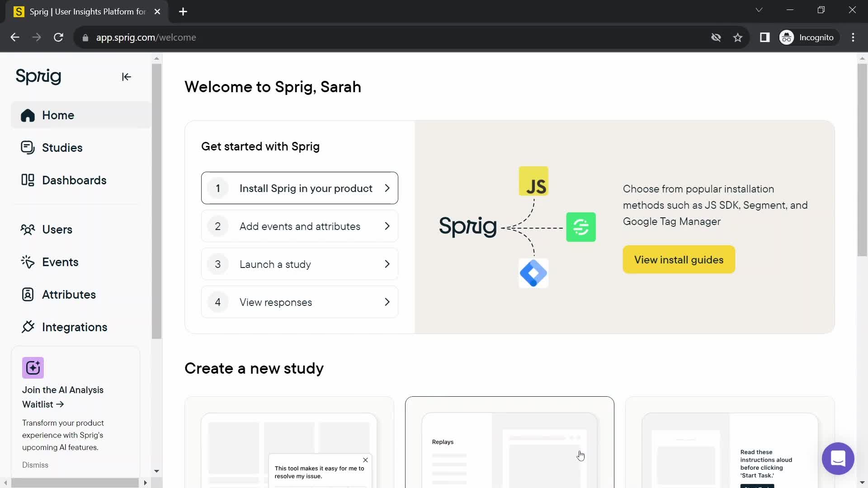868x488 pixels.
Task: Click the Integrations icon in sidebar
Action: 27,327
